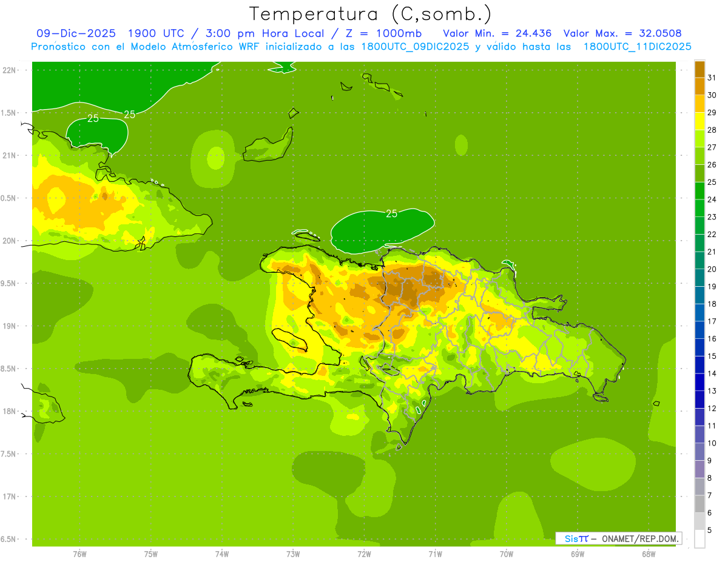Click the 76W longitude axis label
Image resolution: width=728 pixels, height=562 pixels.
(79, 554)
